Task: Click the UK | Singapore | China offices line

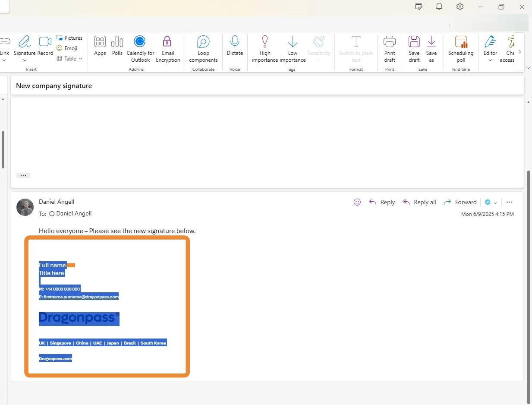Action: 103,343
